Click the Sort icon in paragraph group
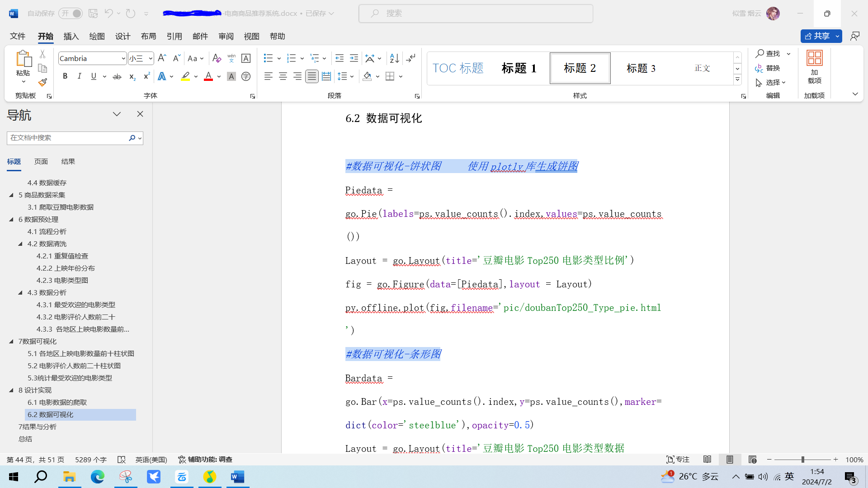 click(394, 58)
